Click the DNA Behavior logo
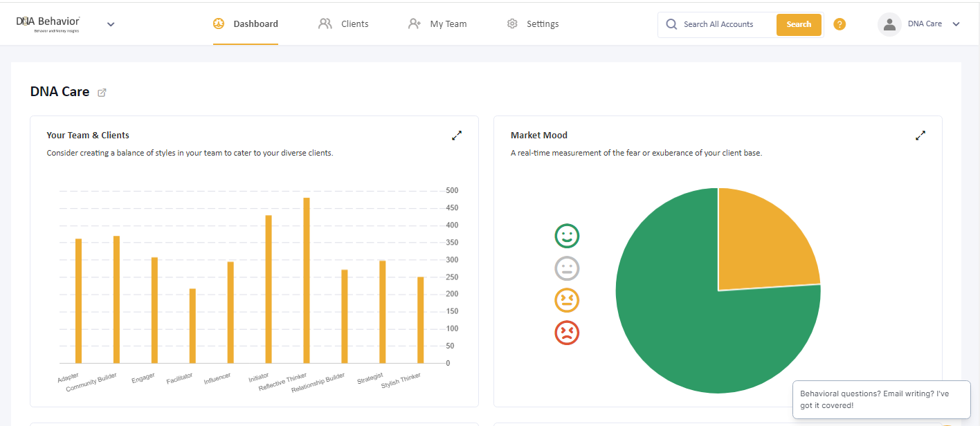 [x=48, y=24]
